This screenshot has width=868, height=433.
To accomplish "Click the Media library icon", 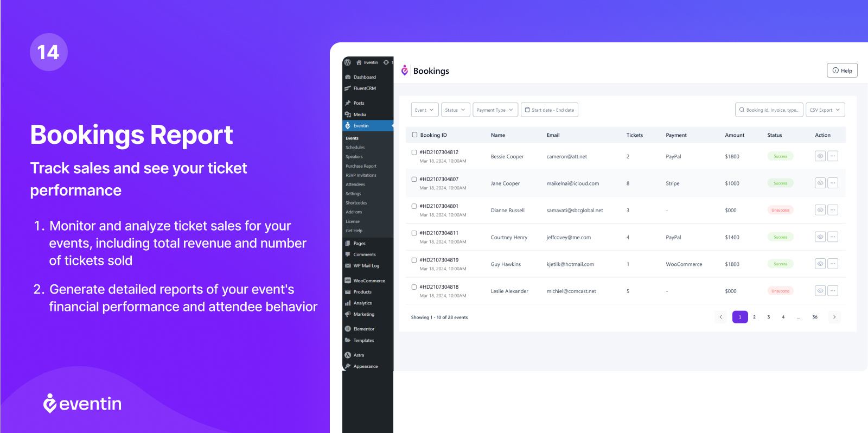I will (348, 114).
